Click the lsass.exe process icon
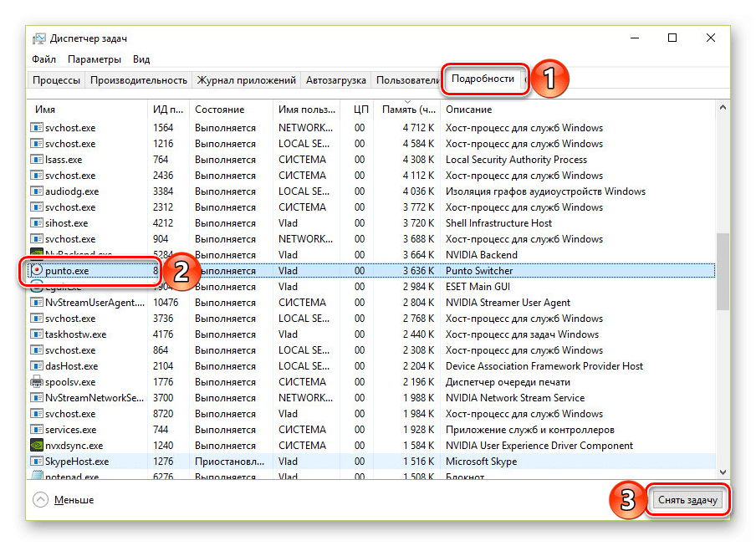 click(37, 160)
